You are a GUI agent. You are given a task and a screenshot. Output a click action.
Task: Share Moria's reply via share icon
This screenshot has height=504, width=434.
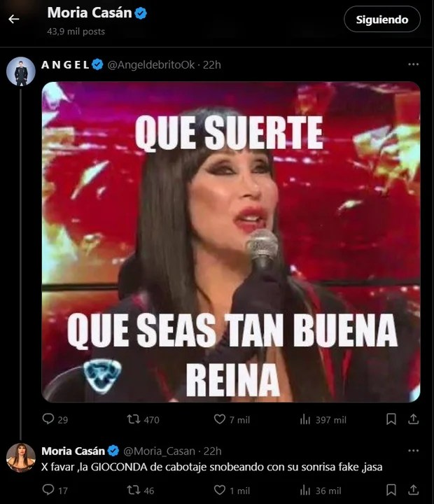pyautogui.click(x=414, y=490)
